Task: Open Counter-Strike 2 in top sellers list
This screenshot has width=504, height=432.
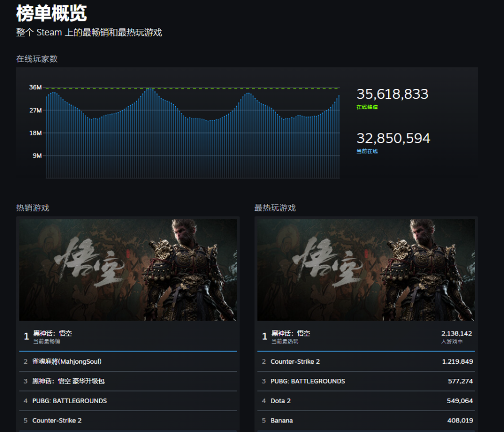Action: pos(128,420)
